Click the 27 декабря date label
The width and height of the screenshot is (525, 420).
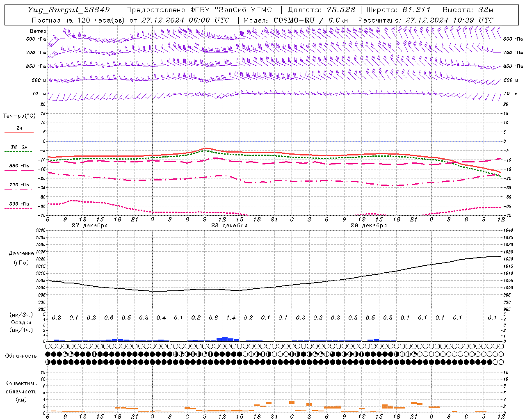coord(90,226)
